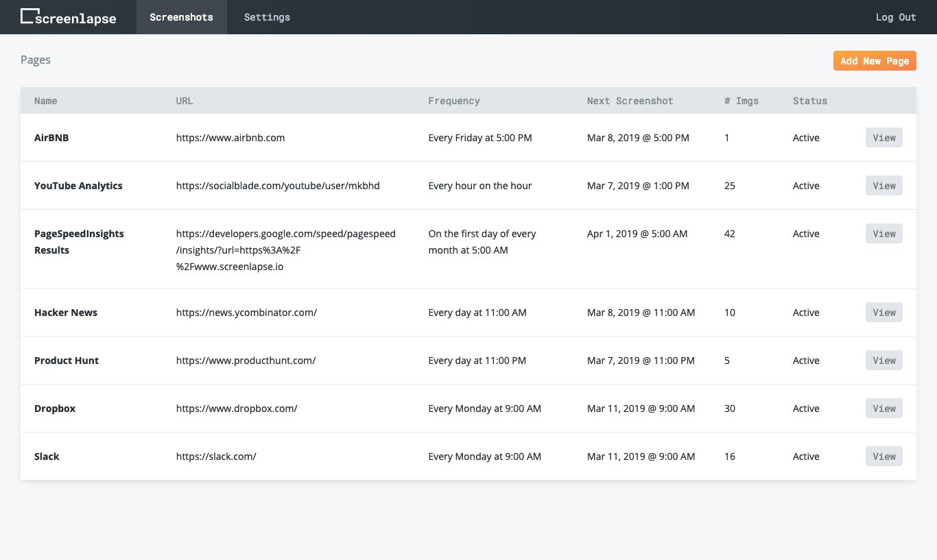Select the Hacker News row name
This screenshot has width=937, height=560.
click(x=66, y=313)
